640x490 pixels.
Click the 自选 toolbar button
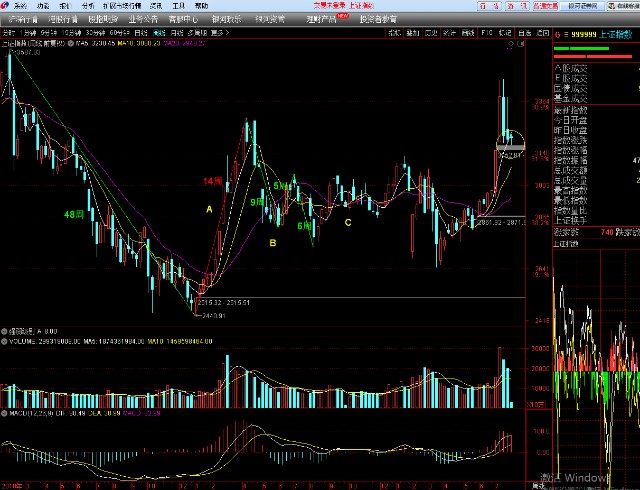[x=524, y=33]
